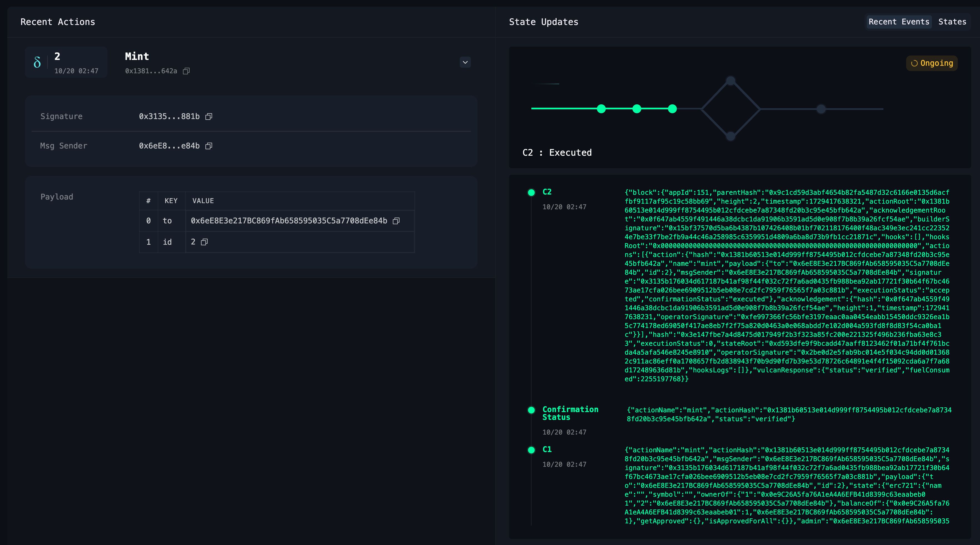Click the Confirmation Status green dot marker
Screen dimensions: 980x545
531,410
